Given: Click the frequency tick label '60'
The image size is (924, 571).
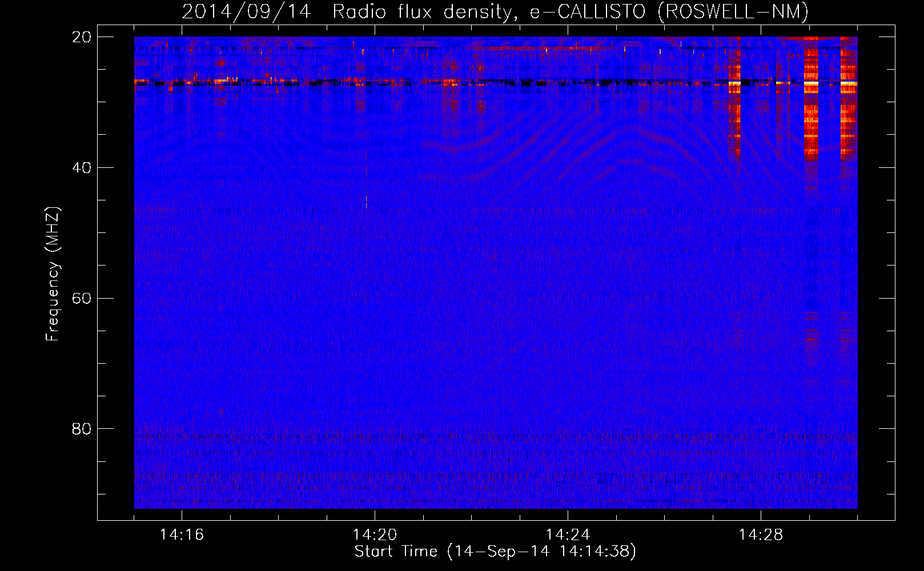Looking at the screenshot, I should (x=82, y=299).
